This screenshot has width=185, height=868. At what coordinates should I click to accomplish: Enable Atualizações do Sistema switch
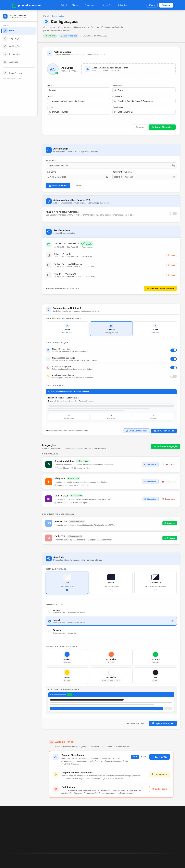pyautogui.click(x=174, y=376)
